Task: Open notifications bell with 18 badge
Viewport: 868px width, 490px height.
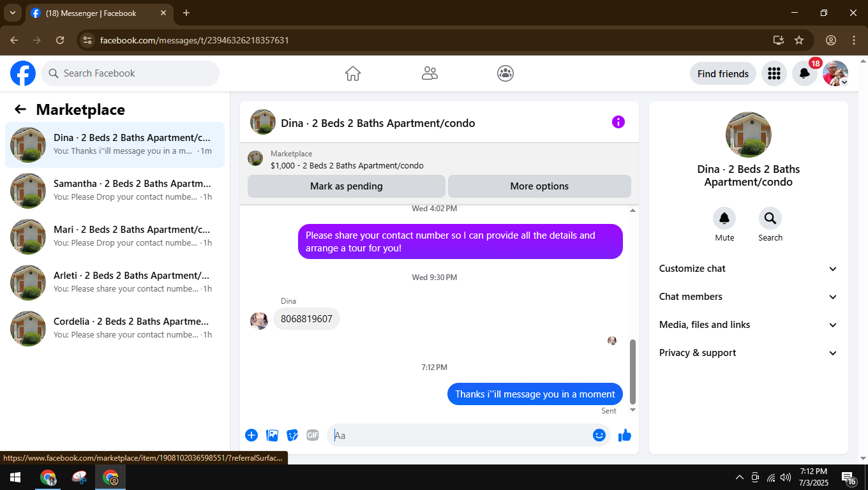Action: 805,73
